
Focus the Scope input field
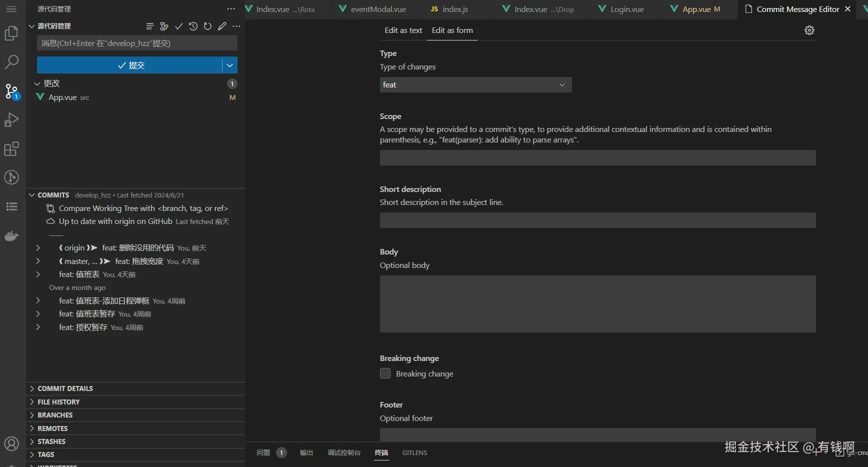597,158
